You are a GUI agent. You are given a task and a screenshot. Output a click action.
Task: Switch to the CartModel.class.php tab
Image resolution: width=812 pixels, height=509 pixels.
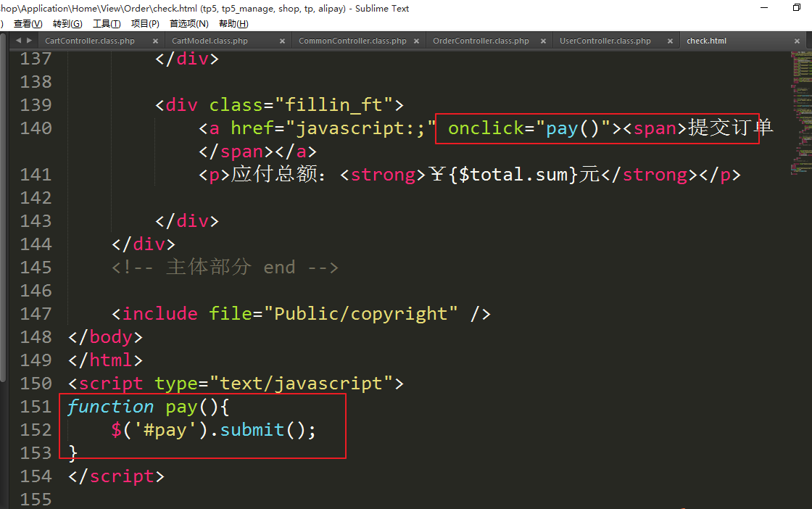[210, 41]
